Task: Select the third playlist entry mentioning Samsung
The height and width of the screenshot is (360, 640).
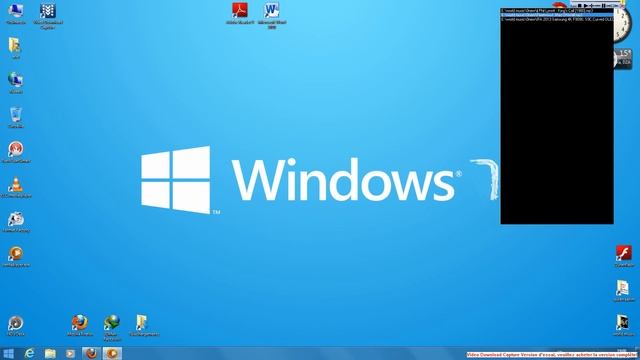Action: [x=557, y=19]
